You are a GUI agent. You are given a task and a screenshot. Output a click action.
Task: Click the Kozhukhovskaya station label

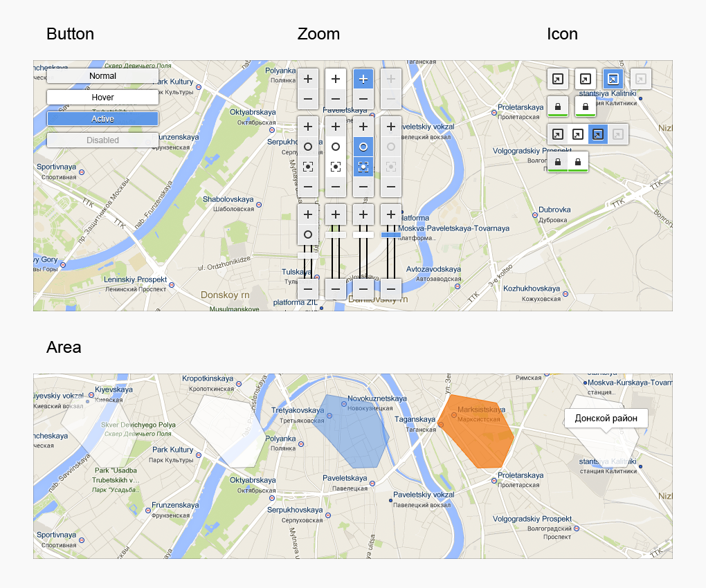pos(532,288)
